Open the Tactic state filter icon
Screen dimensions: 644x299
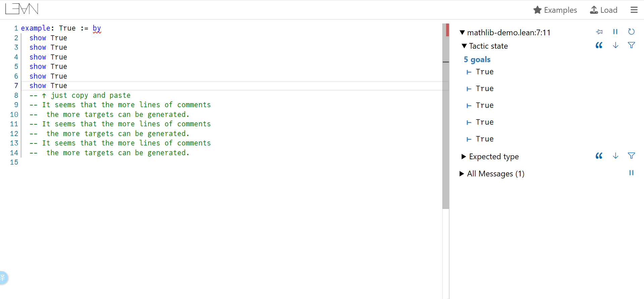(x=631, y=45)
